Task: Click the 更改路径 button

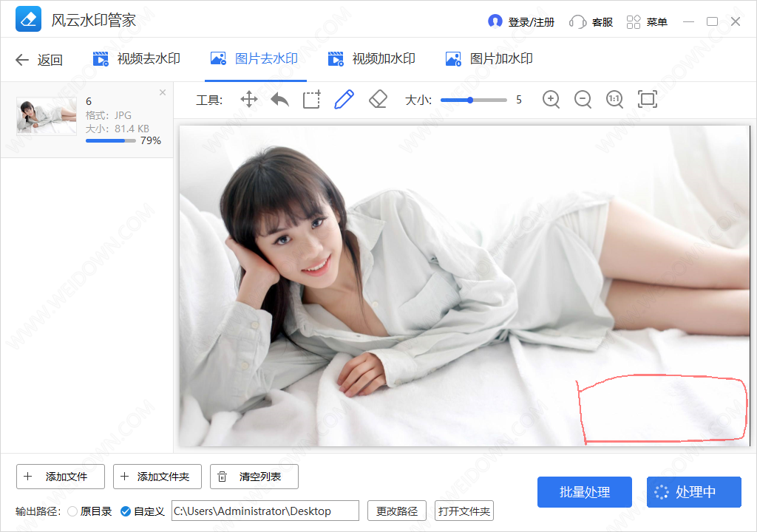Action: tap(397, 511)
